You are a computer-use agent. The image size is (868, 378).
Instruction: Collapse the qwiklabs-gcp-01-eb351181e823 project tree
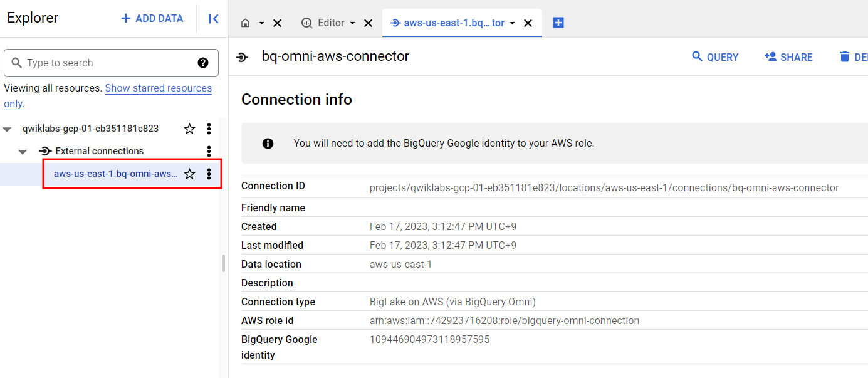tap(8, 129)
